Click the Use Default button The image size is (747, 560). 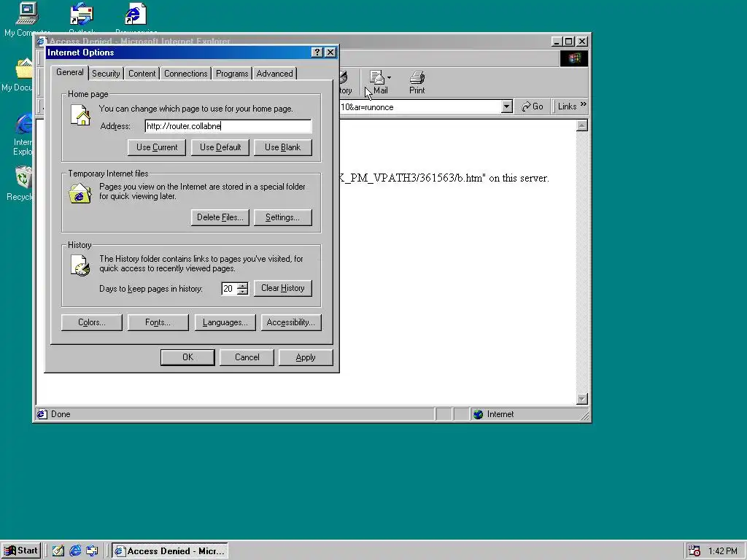pyautogui.click(x=220, y=147)
